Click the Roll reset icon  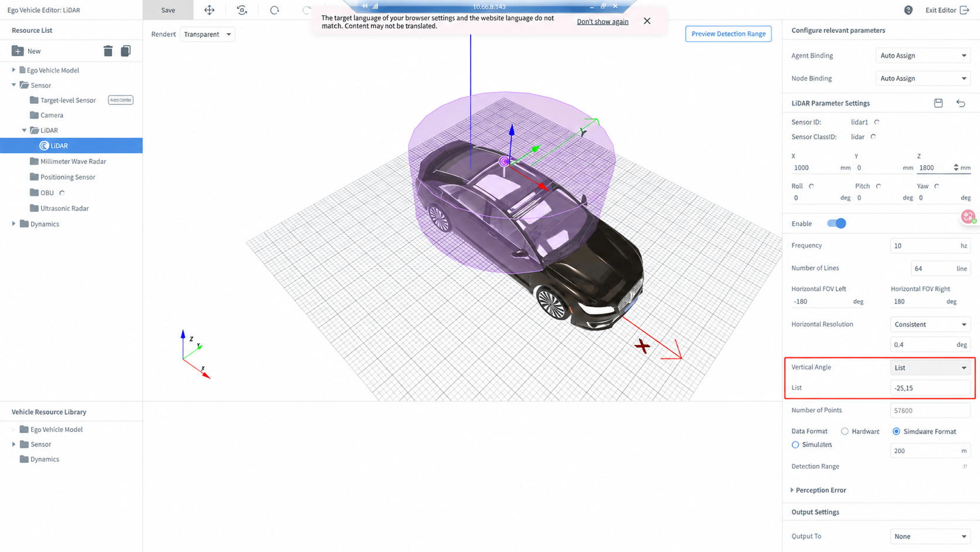tap(812, 186)
